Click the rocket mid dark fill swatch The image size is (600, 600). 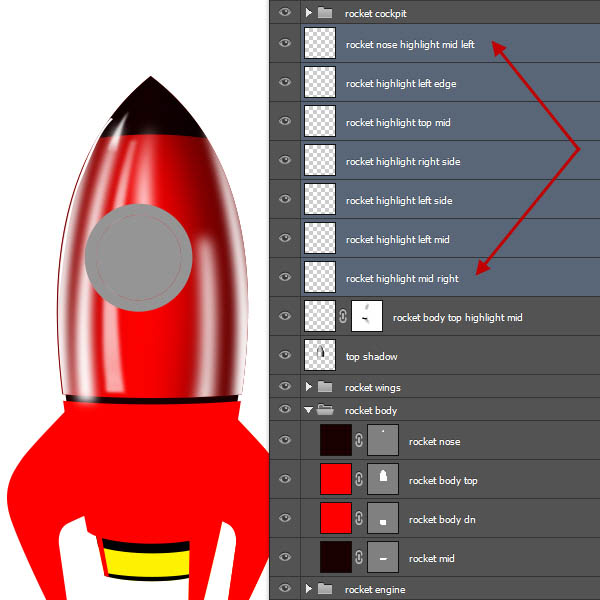tap(335, 558)
